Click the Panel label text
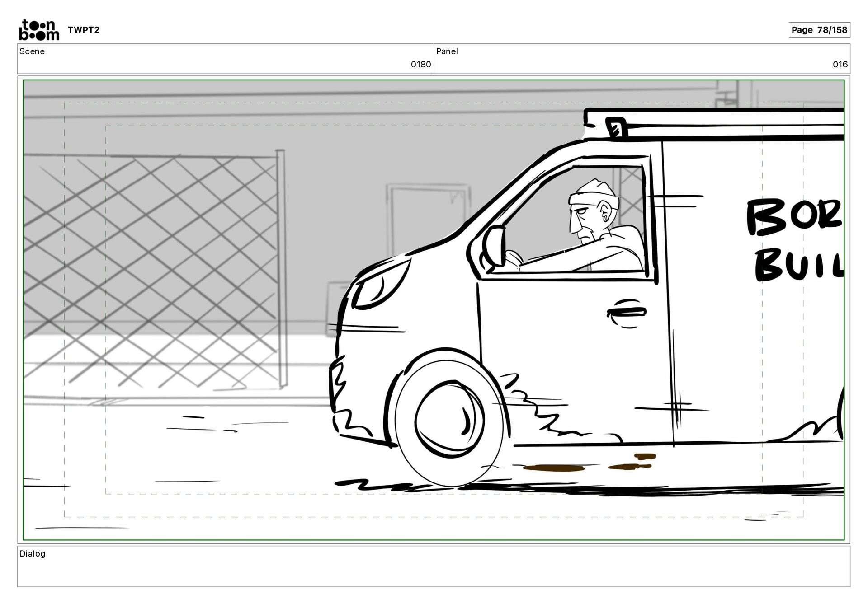 coord(447,51)
